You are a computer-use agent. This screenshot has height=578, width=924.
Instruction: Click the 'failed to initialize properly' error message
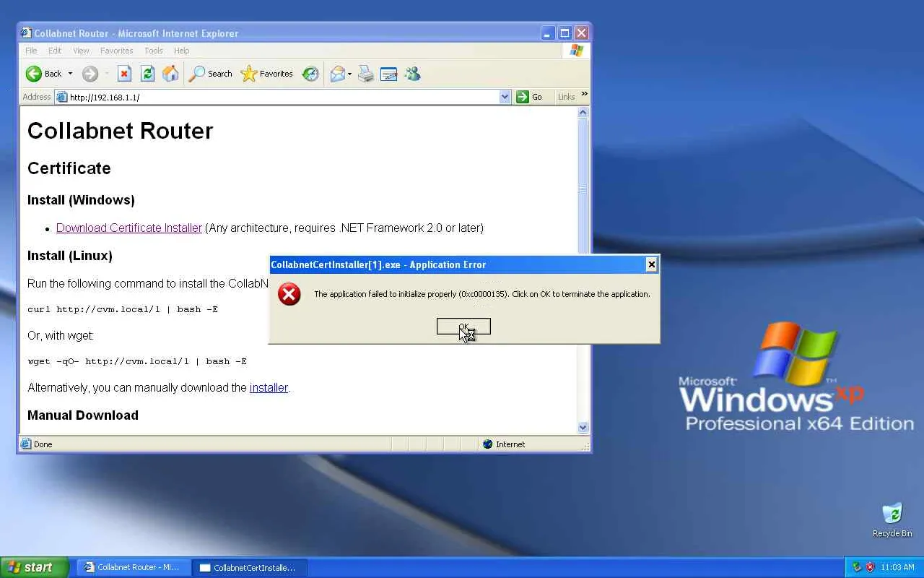click(x=482, y=294)
